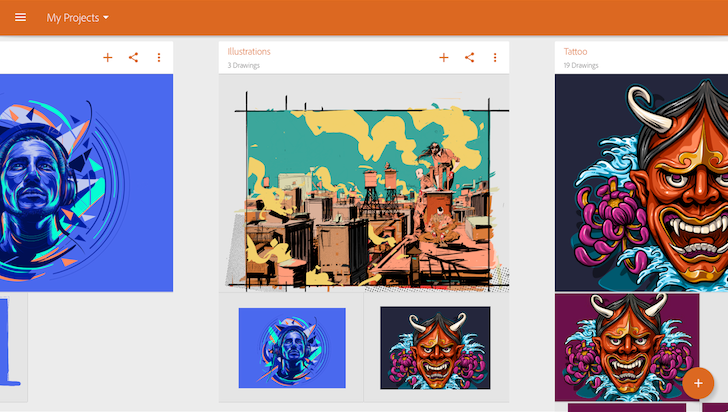Open the Tattoo project title

576,51
